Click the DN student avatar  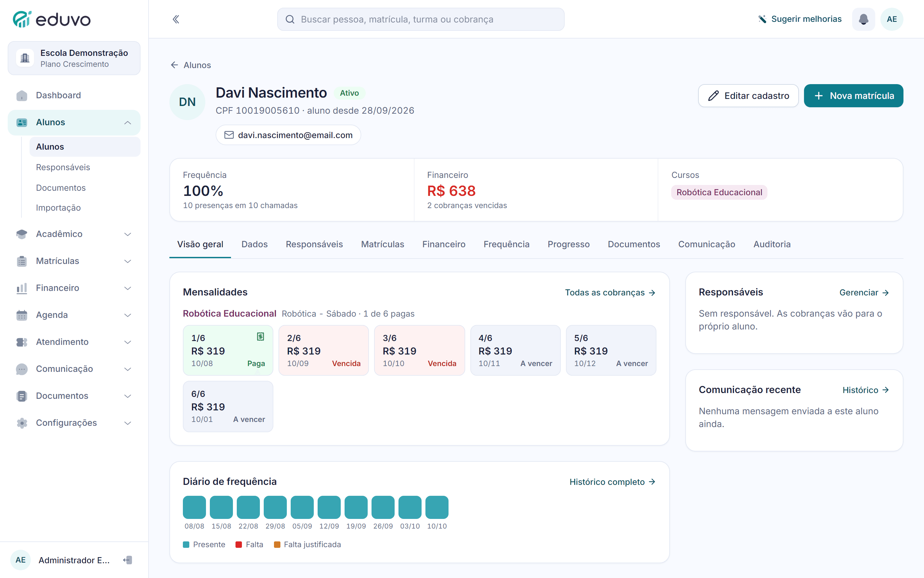[x=187, y=102]
